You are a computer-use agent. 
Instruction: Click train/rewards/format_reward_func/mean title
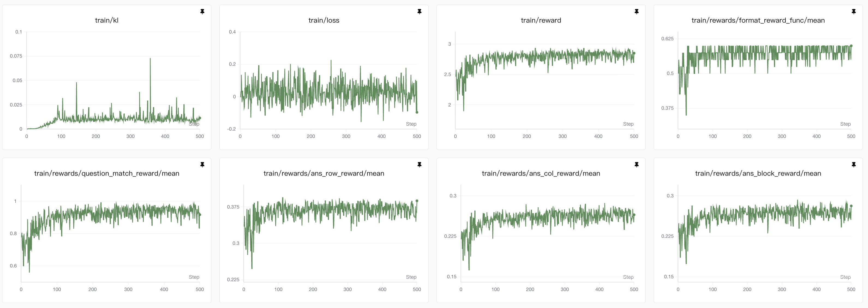(x=758, y=20)
